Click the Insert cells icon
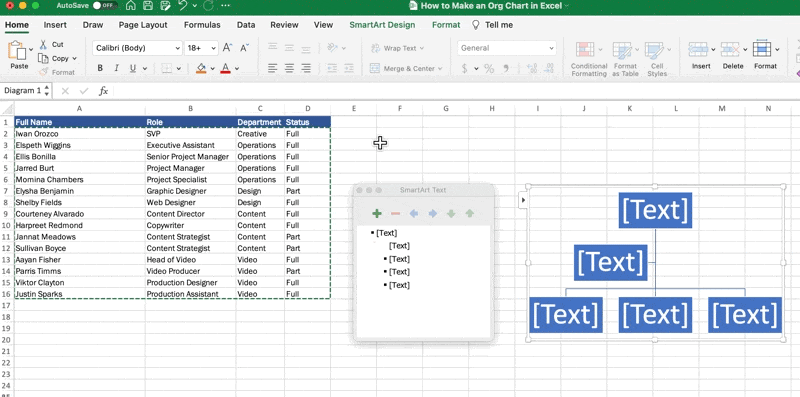Viewport: 800px width, 397px height. pos(697,49)
